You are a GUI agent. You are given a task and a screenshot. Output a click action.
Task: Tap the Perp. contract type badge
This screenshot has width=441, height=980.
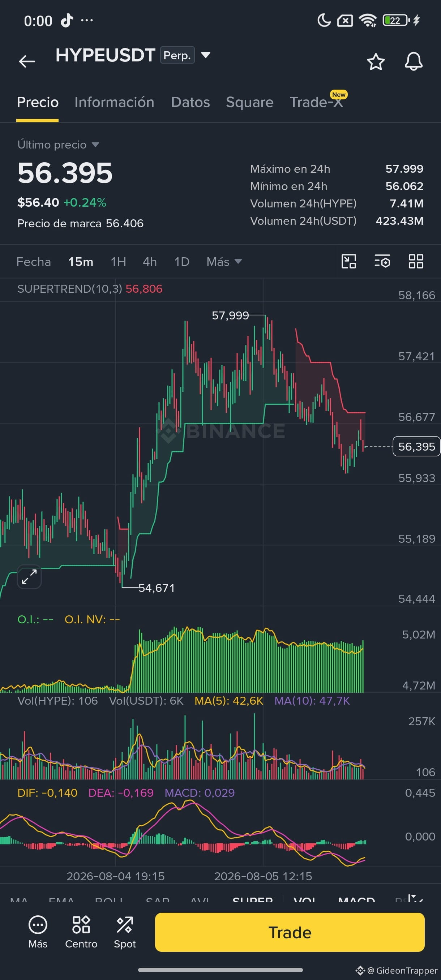pos(177,55)
